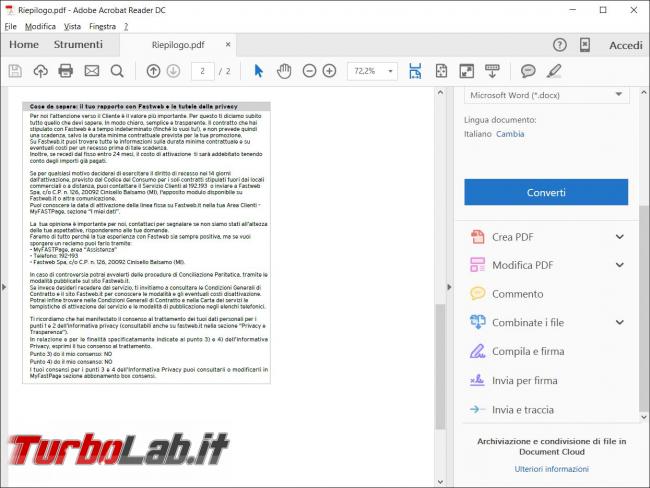
Task: Go to next page arrow
Action: point(173,71)
